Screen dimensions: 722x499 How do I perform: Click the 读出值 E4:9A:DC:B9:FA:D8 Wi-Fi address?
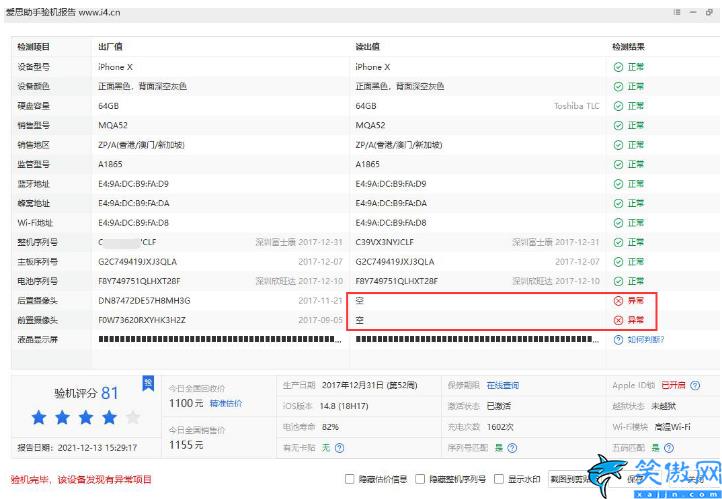click(391, 223)
